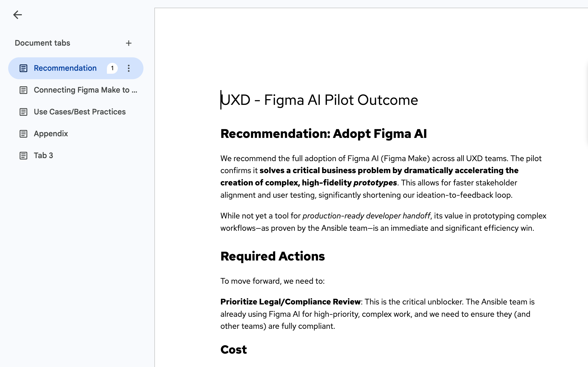The height and width of the screenshot is (367, 588).
Task: Click the UXD - Figma AI Pilot Outcome title
Action: point(319,100)
